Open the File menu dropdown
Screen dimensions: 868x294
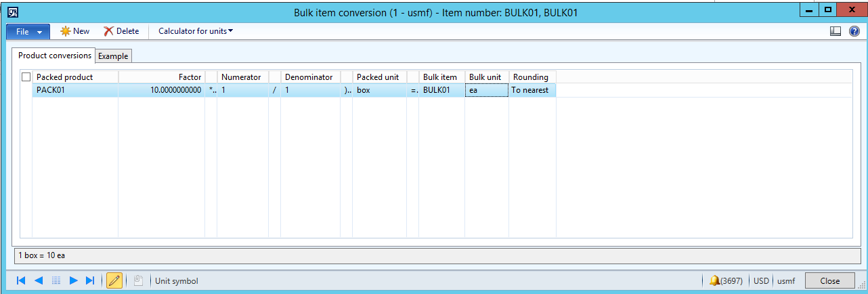click(28, 31)
